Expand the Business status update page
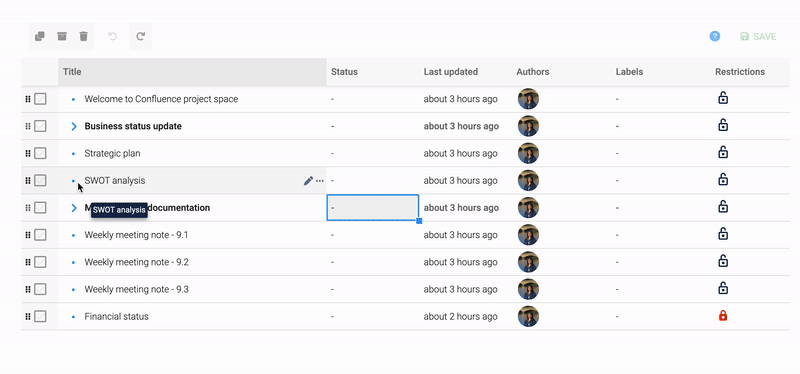 (74, 126)
